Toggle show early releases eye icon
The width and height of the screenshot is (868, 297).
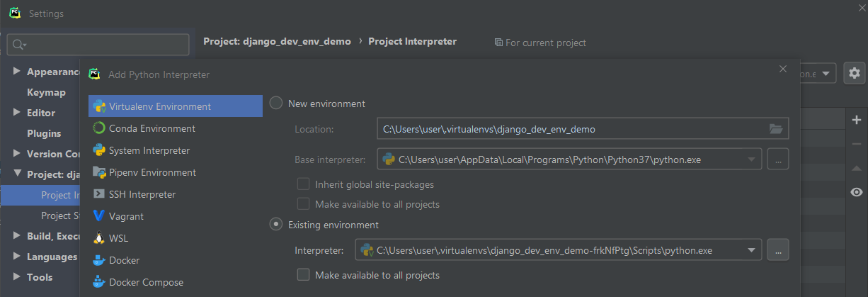click(857, 192)
